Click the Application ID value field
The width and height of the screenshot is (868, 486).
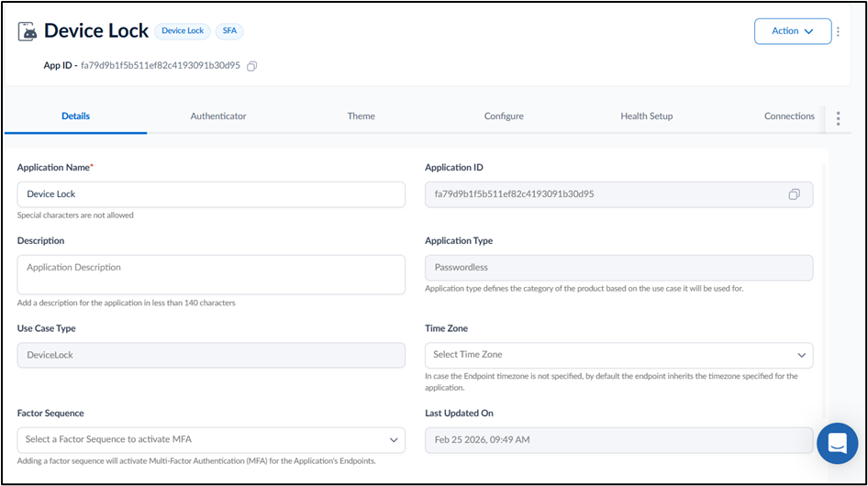[x=618, y=194]
